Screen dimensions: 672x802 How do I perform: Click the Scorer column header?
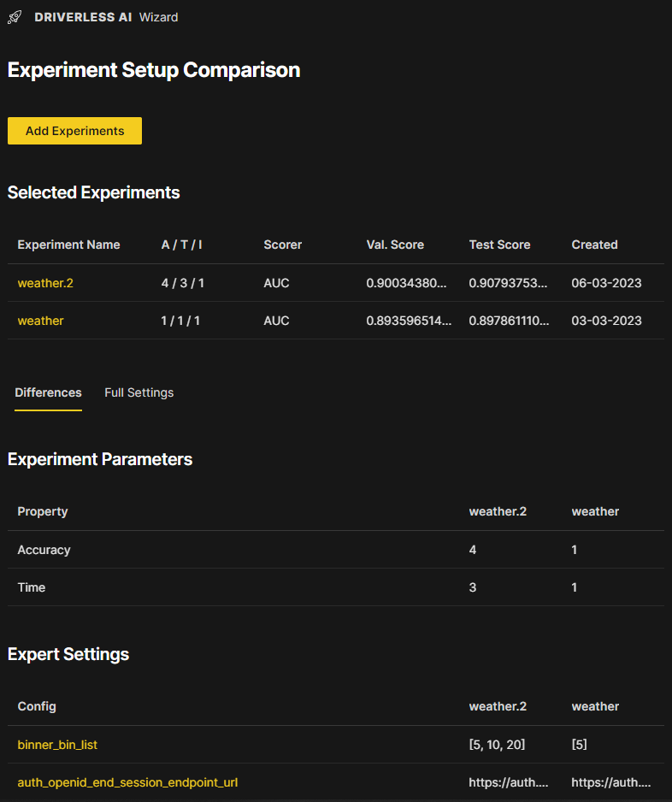pos(282,245)
